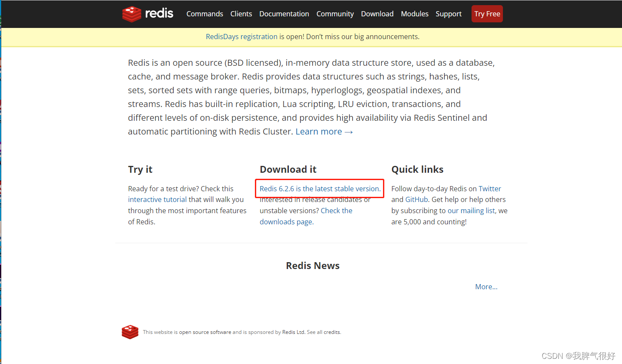Open the Download nav item
Image resolution: width=622 pixels, height=364 pixels.
(377, 14)
